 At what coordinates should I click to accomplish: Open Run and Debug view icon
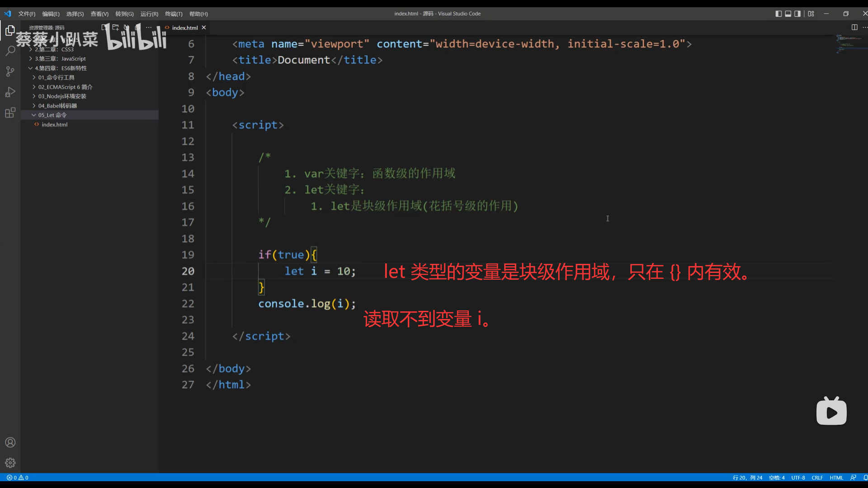tap(10, 92)
